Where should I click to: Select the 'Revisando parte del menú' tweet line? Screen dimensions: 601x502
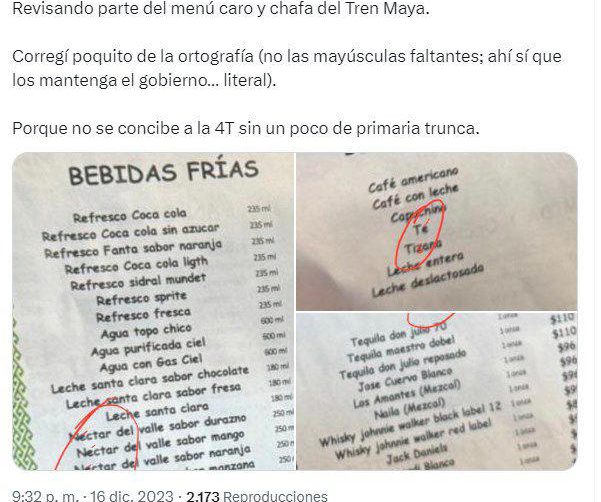pos(221,8)
